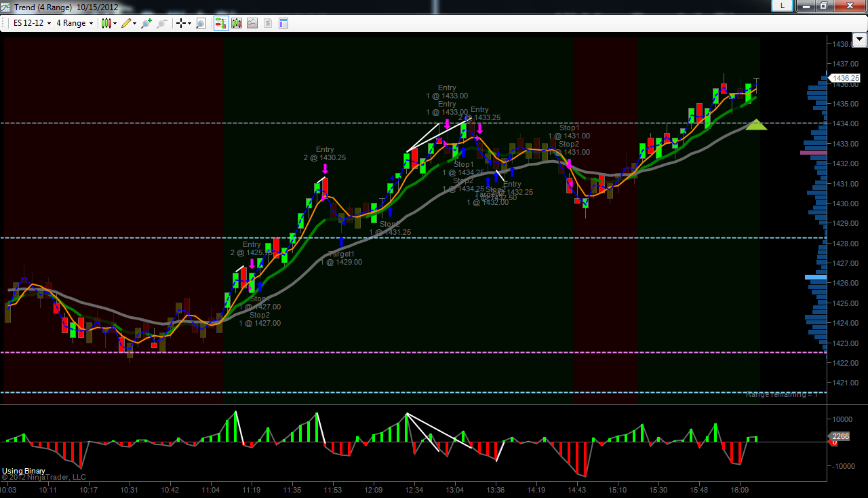Click the 1430.00 price axis label
The height and width of the screenshot is (498, 868).
pos(846,204)
